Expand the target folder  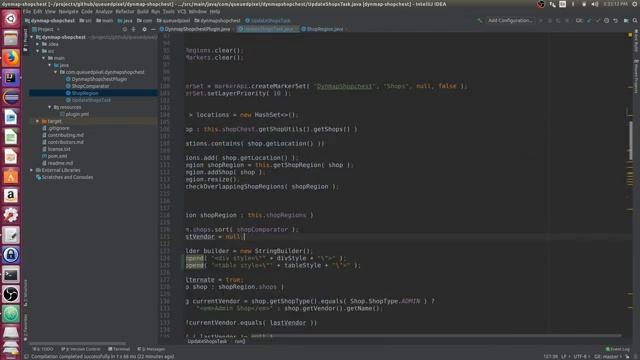click(38, 121)
